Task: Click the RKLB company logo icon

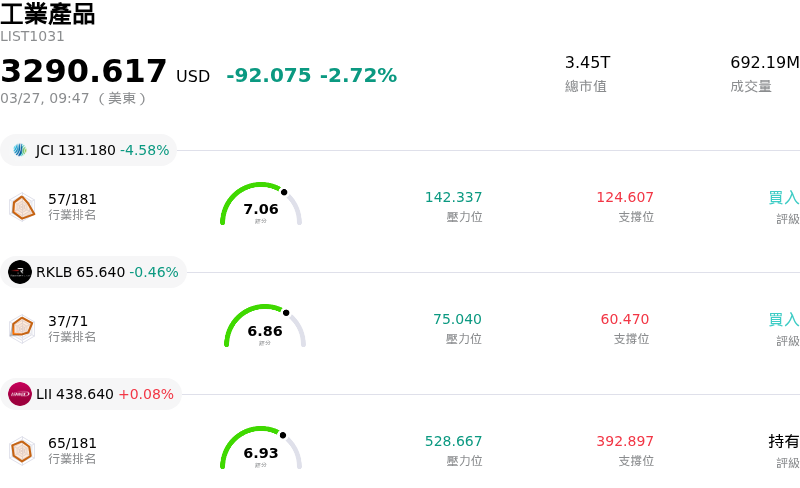Action: coord(20,272)
